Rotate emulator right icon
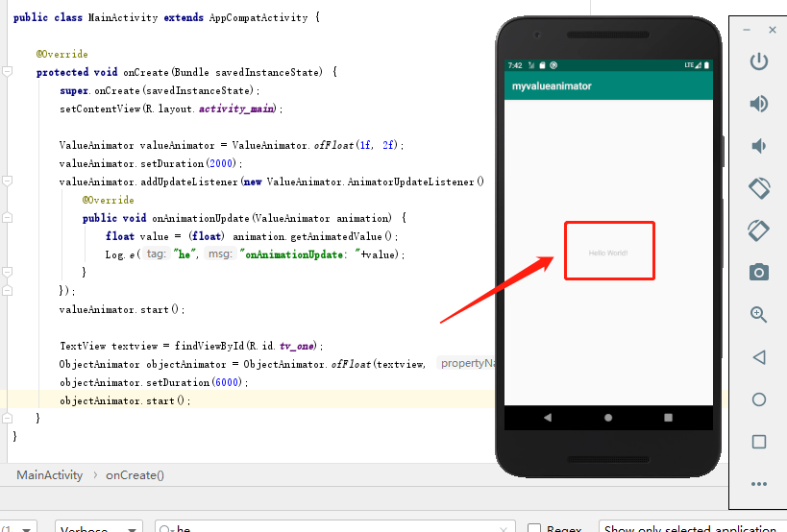Screen dimensions: 787x532 coord(758,230)
